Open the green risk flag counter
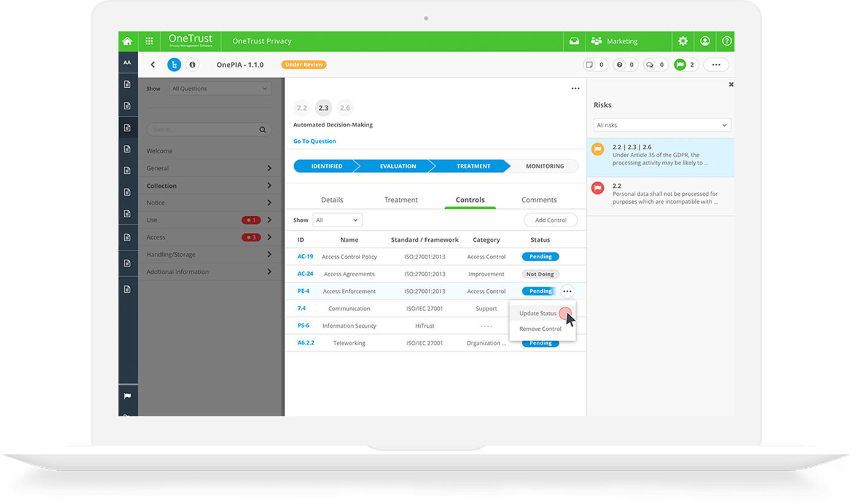 tap(686, 64)
